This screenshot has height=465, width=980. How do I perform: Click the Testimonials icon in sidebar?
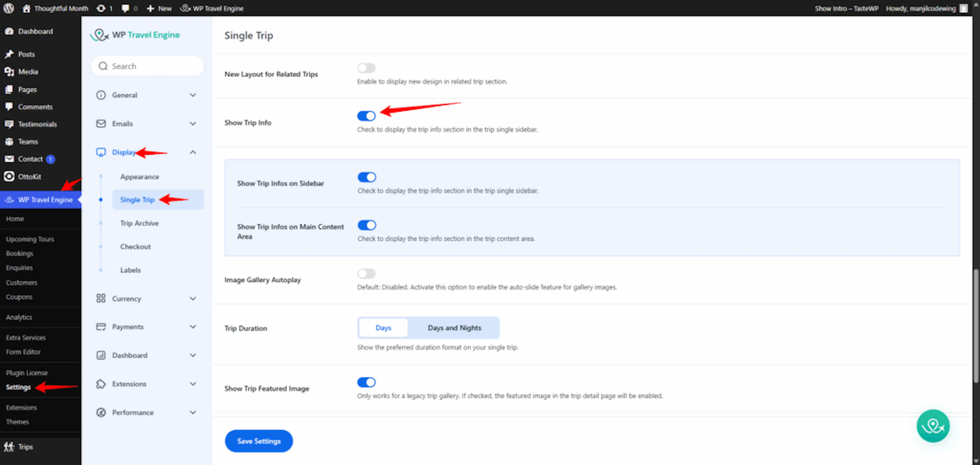click(9, 124)
